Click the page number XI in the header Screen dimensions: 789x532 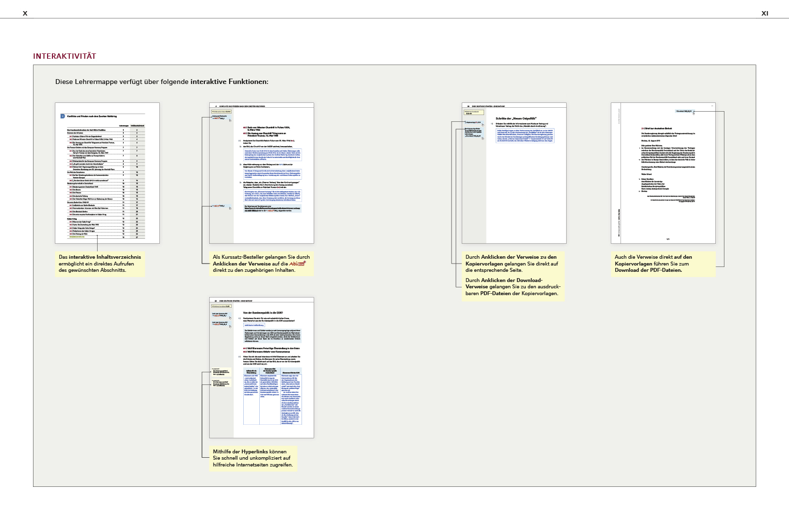click(765, 14)
